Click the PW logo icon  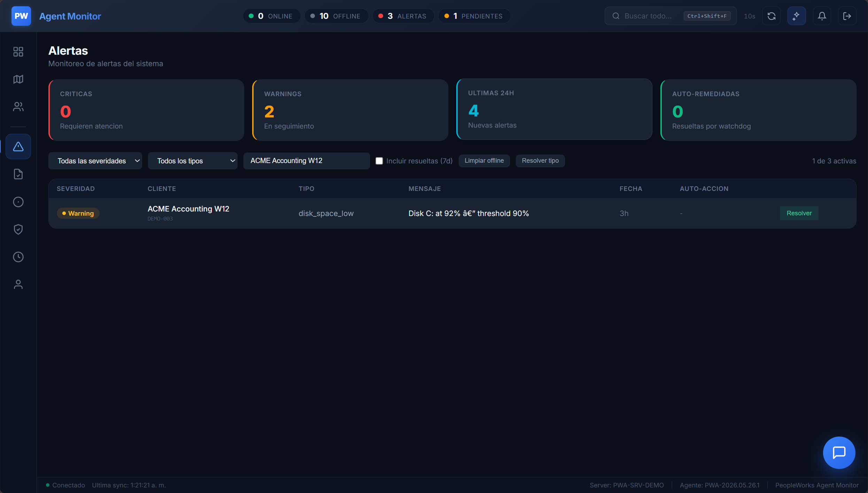click(x=21, y=16)
